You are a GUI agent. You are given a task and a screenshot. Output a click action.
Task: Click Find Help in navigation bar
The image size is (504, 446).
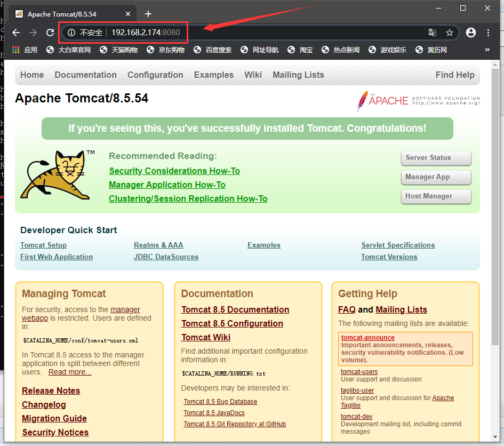455,75
